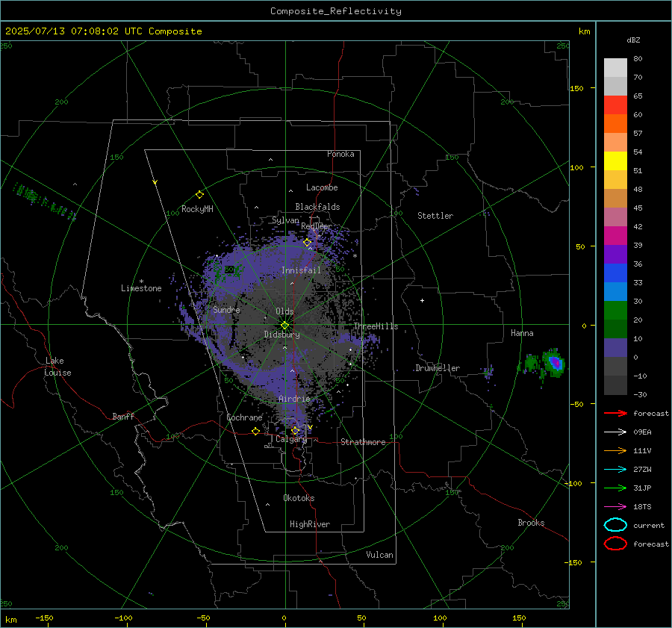Screen dimensions: 672x628
Task: Click the yellow diamond marker below Cochrane
Action: 255,431
